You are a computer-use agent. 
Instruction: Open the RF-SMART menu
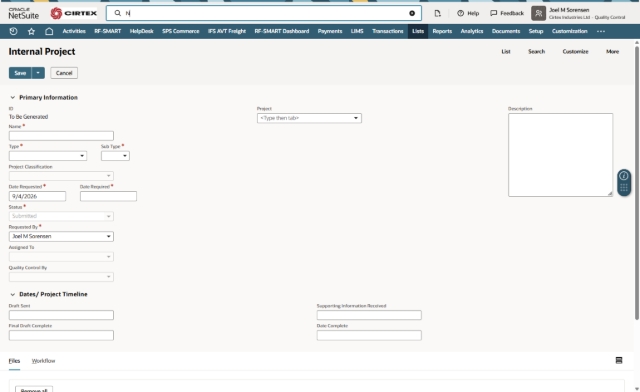107,31
